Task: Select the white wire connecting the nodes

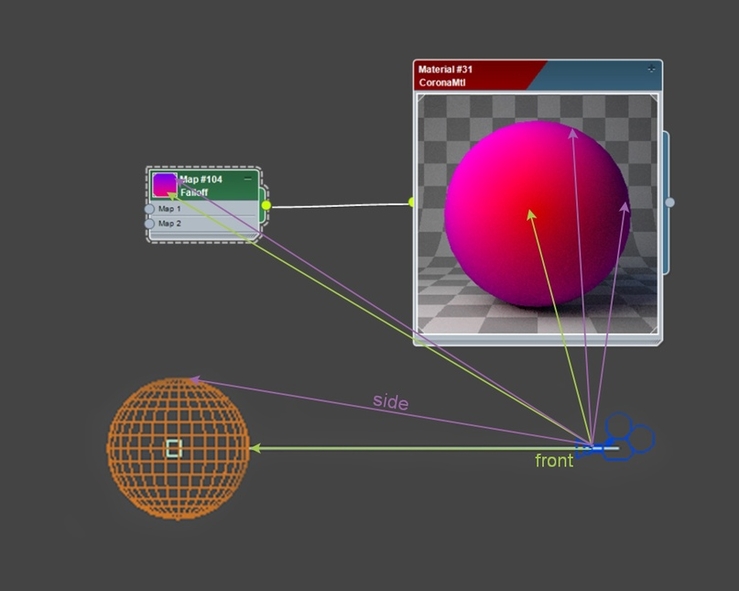Action: pyautogui.click(x=340, y=205)
